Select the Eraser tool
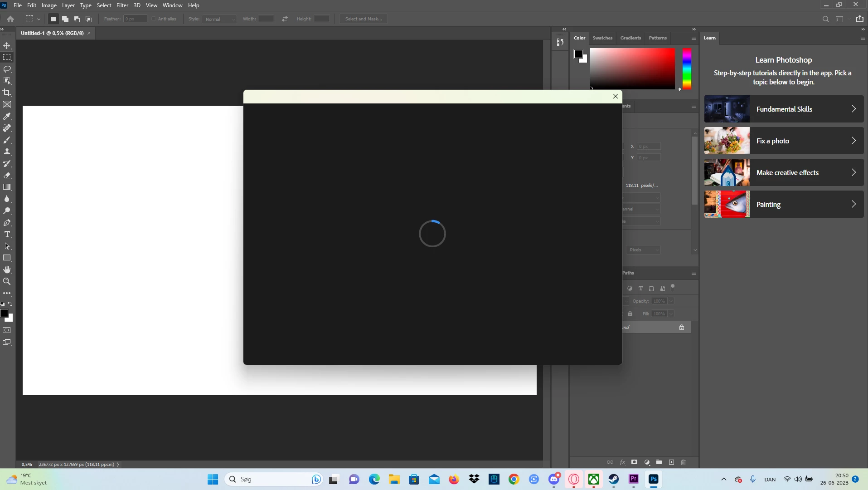Image resolution: width=868 pixels, height=490 pixels. 7,176
